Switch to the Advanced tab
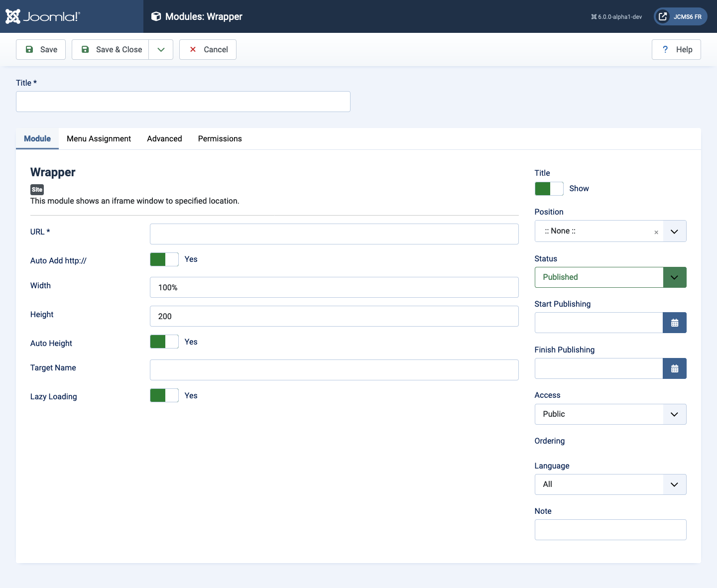This screenshot has width=717, height=588. click(164, 138)
